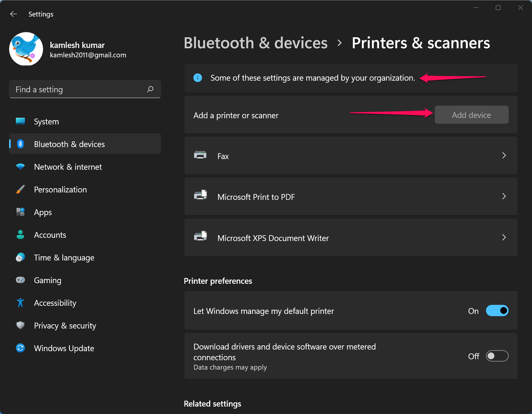Viewport: 532px width, 414px height.
Task: Click the Time & language clock icon
Action: coord(20,257)
